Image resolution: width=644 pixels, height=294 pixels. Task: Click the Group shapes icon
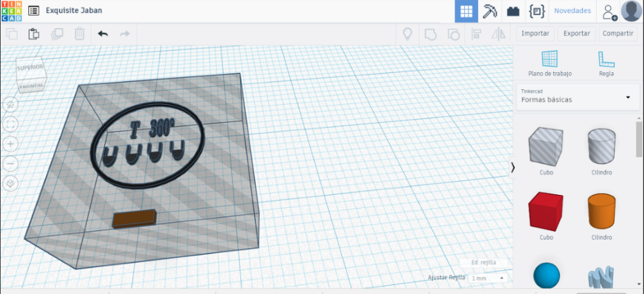430,33
